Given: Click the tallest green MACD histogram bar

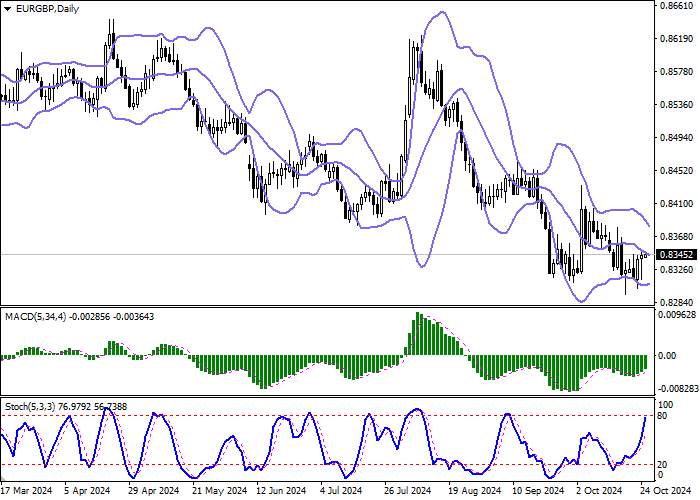Looking at the screenshot, I should (418, 334).
